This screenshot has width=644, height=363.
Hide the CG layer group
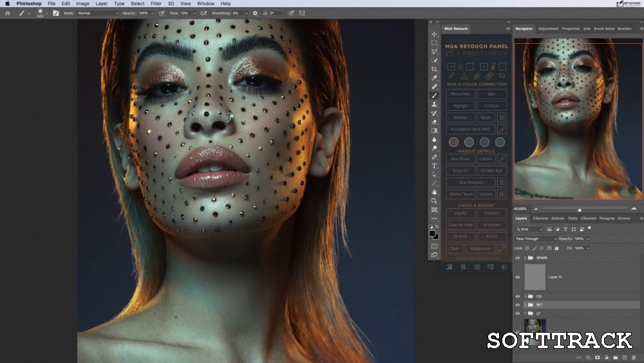click(x=517, y=297)
